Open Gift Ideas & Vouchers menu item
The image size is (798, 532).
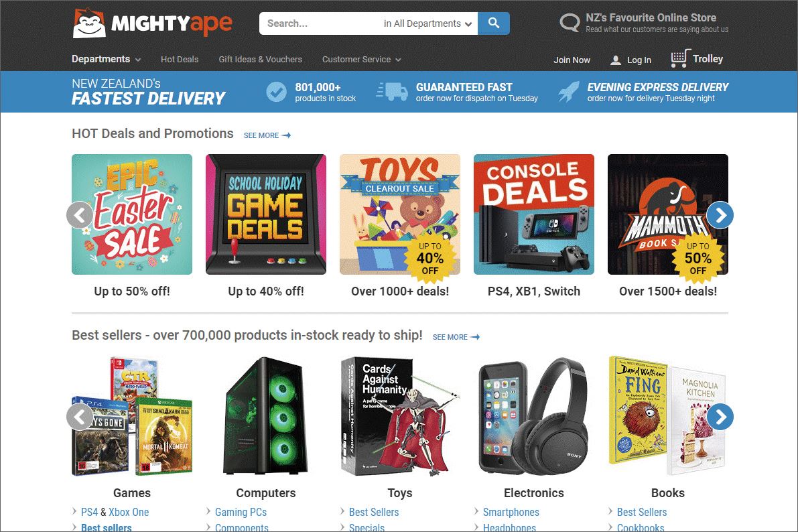pos(260,60)
